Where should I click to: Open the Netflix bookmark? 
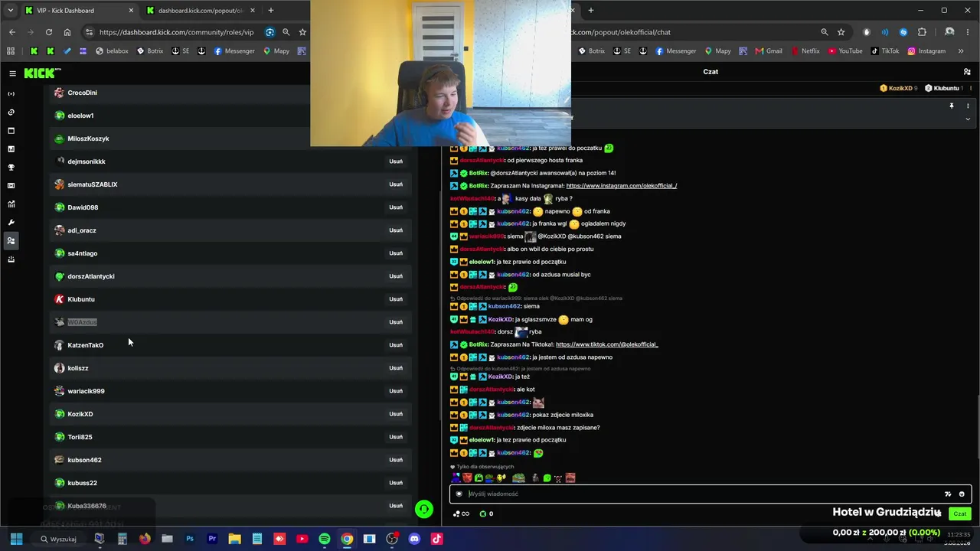click(x=805, y=51)
